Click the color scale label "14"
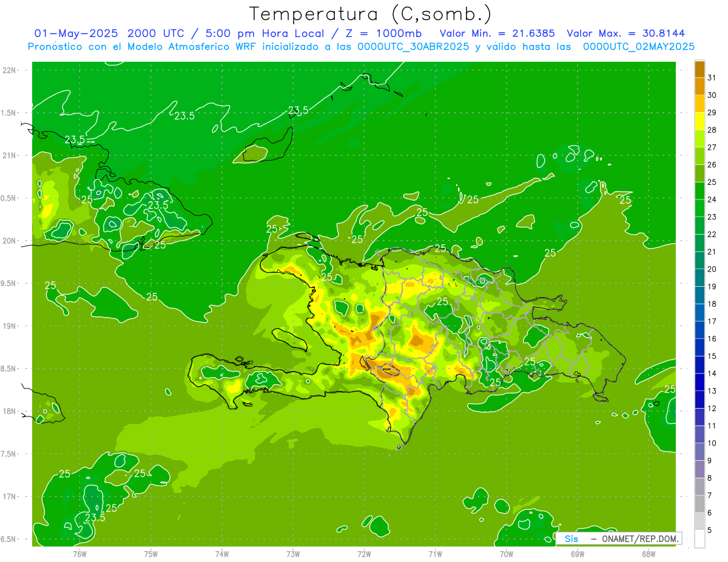 tap(712, 373)
